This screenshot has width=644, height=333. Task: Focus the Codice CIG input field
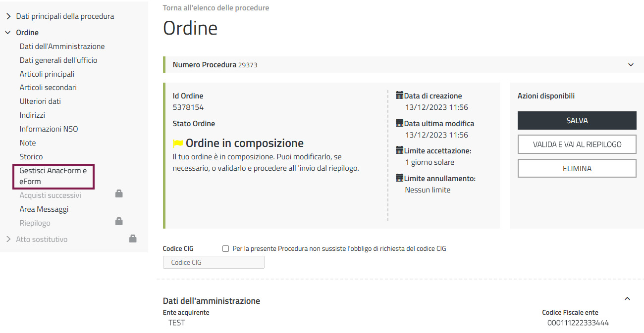pos(214,262)
